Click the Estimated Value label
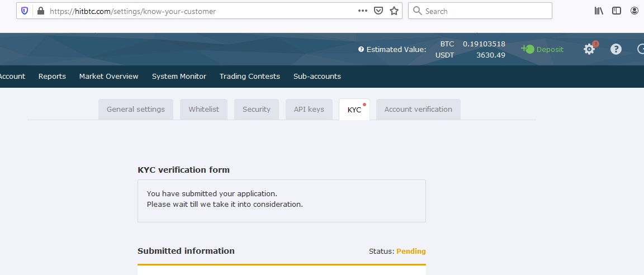Viewport: 644px width, 275px height. (x=396, y=49)
